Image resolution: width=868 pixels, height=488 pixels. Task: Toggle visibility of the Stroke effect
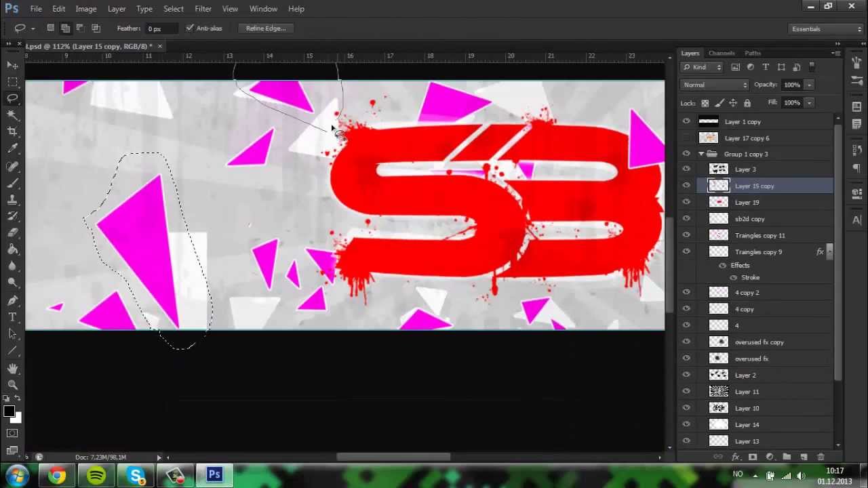733,278
